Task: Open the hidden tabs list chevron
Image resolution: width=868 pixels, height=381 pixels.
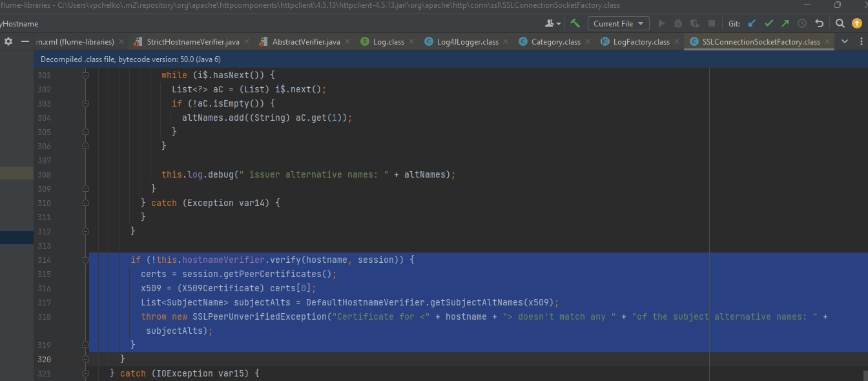Action: click(x=845, y=41)
